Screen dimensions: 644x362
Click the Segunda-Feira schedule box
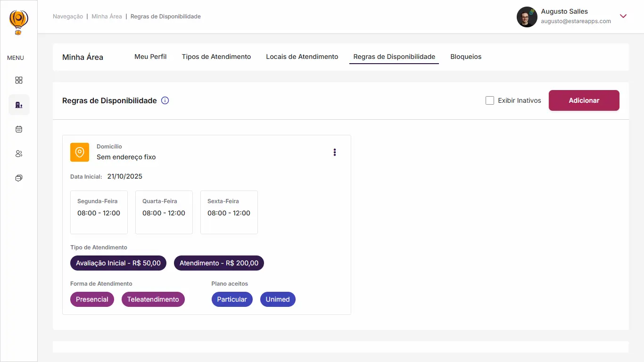pos(99,212)
